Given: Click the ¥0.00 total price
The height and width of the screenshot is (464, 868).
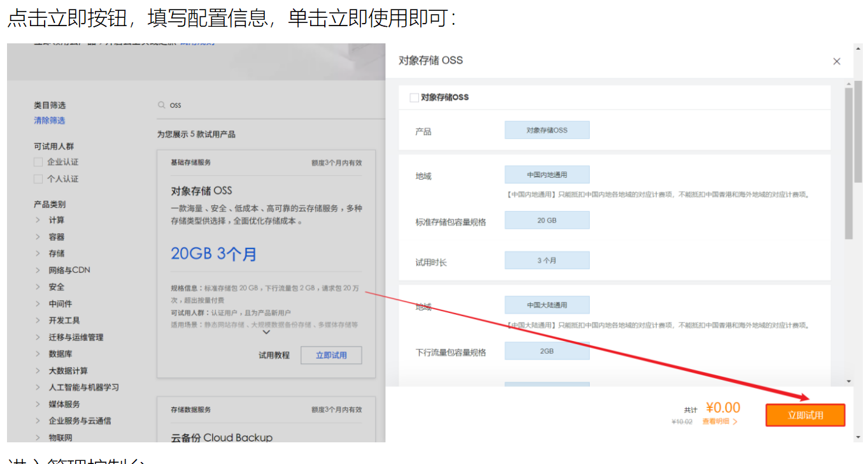Looking at the screenshot, I should tap(723, 407).
